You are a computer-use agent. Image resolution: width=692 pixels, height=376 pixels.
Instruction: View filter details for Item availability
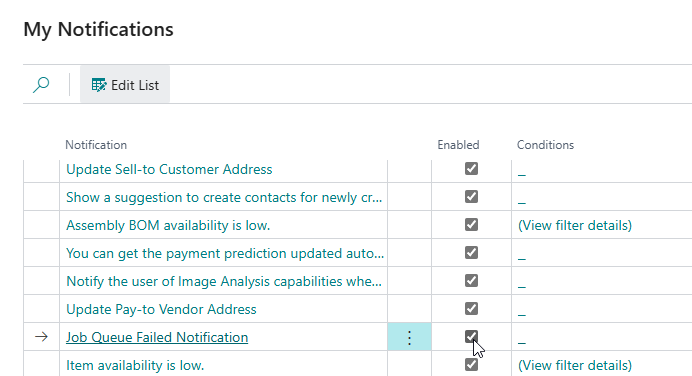pos(575,365)
